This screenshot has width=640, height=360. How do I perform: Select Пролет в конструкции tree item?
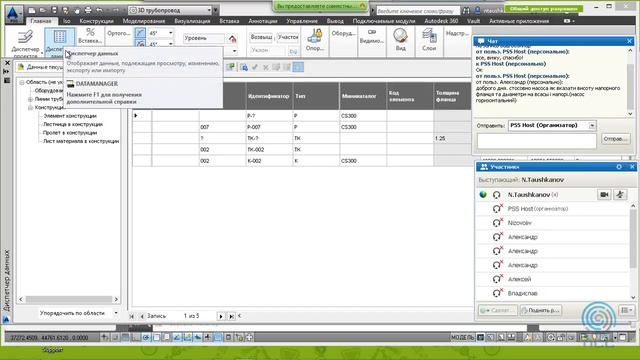(x=70, y=133)
